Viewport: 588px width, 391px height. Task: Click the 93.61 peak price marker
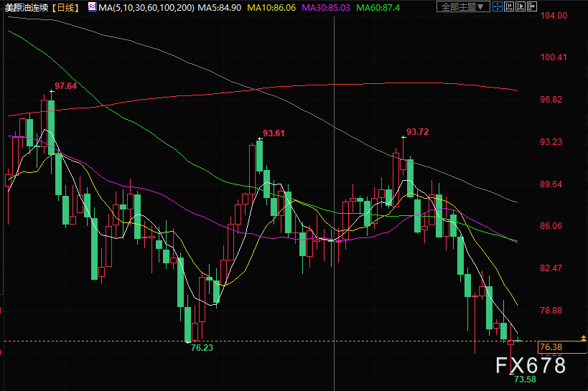274,133
